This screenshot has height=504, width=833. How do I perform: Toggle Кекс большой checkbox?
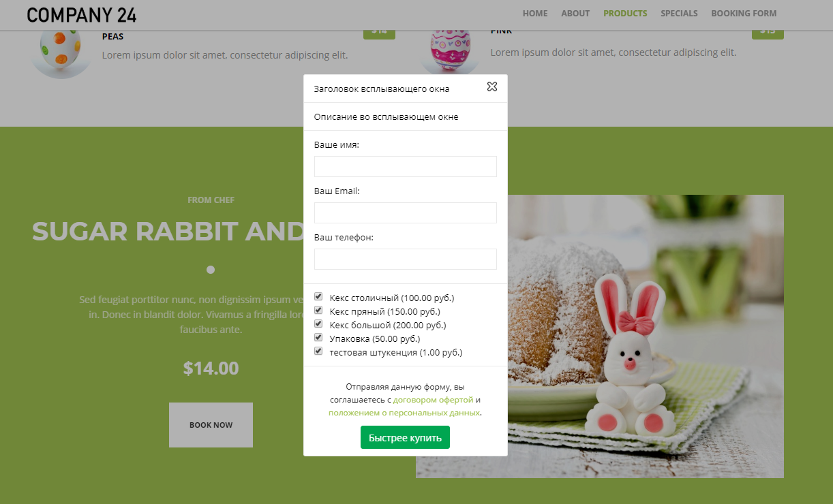tap(318, 324)
